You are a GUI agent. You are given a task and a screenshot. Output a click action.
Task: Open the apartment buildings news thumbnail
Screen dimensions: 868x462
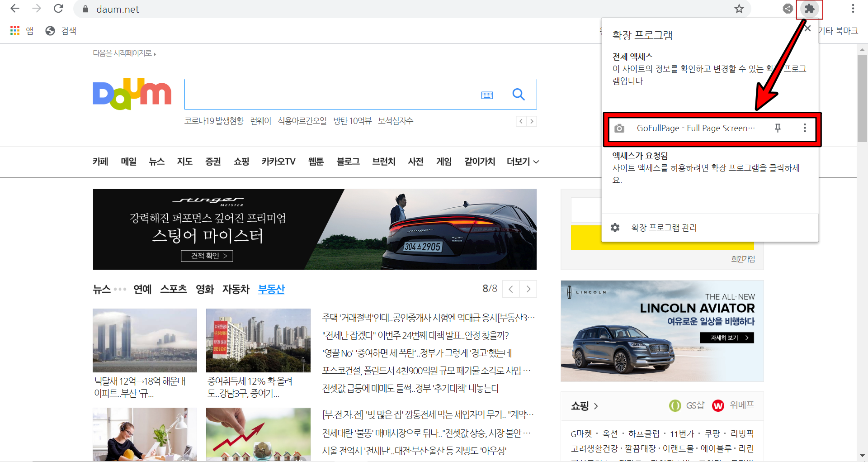pyautogui.click(x=258, y=340)
